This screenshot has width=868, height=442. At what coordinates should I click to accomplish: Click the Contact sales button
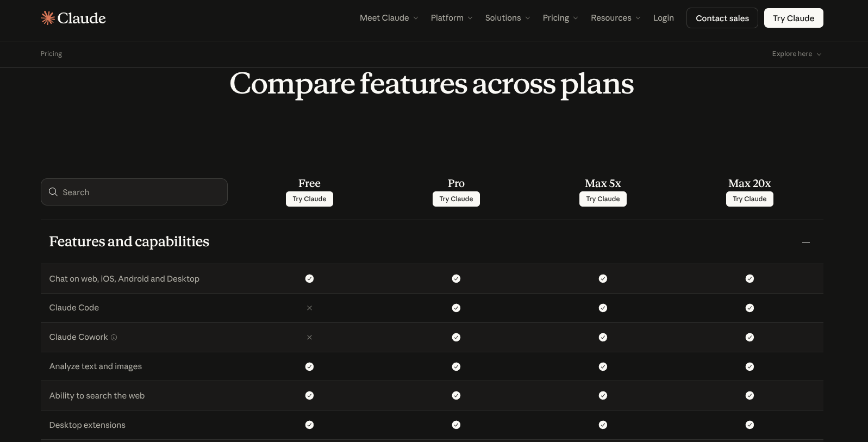722,18
